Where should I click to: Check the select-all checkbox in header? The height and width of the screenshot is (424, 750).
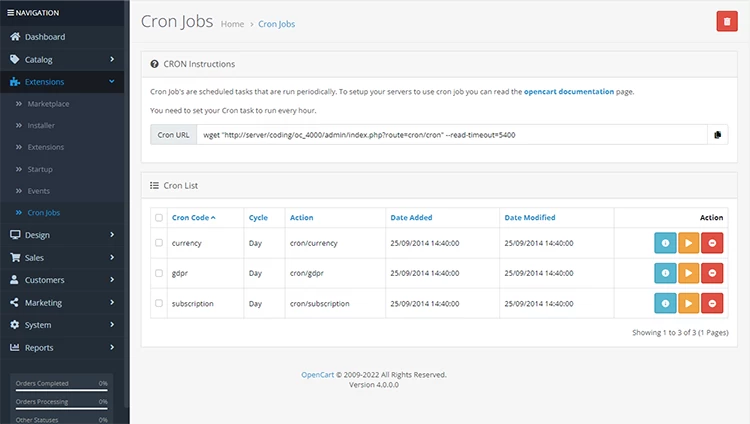coord(159,218)
